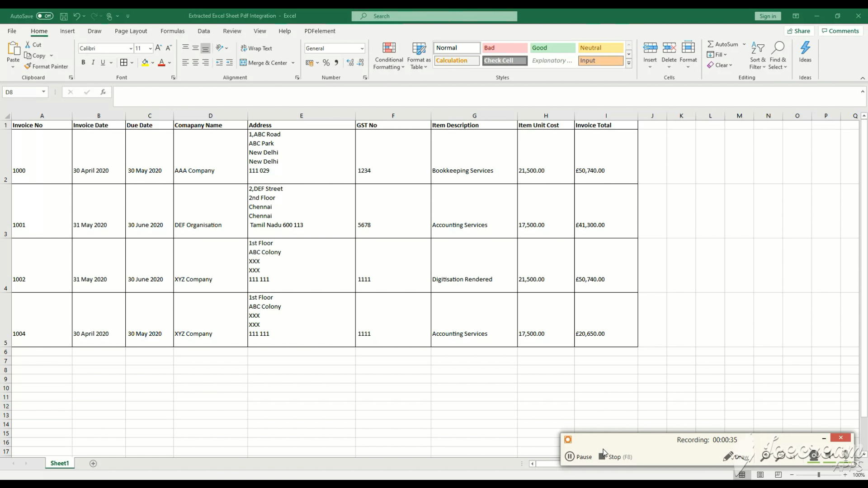Switch to the Formulas ribbon tab
Image resolution: width=868 pixels, height=488 pixels.
(x=172, y=31)
